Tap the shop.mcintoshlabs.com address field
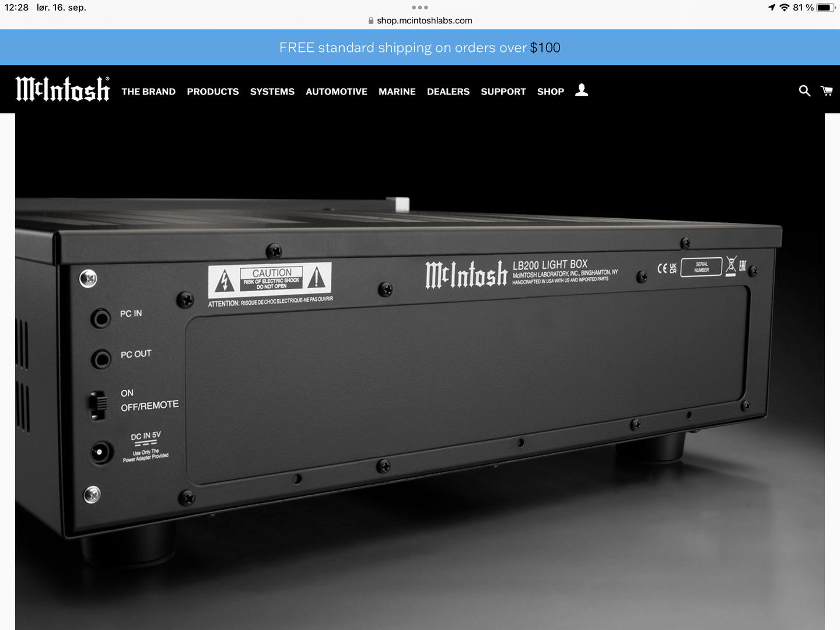This screenshot has width=840, height=630. (420, 20)
